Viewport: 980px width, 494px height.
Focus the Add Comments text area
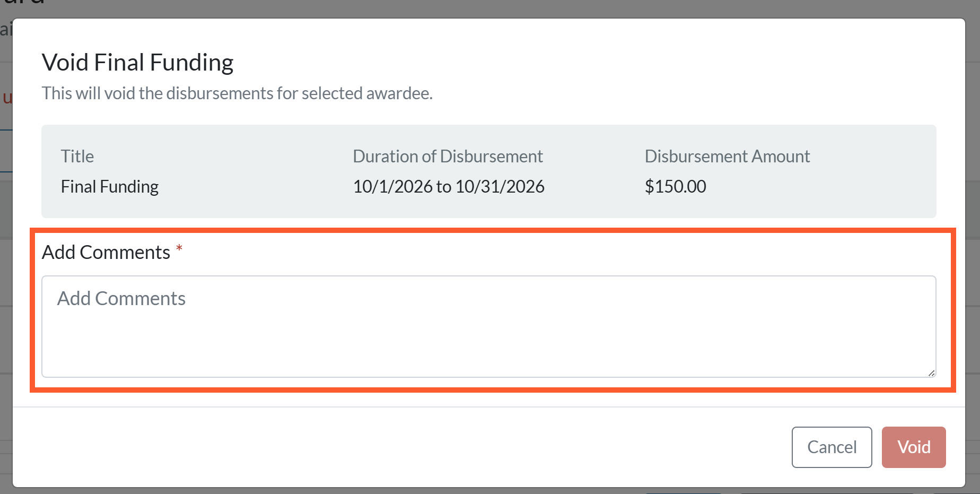click(x=488, y=326)
